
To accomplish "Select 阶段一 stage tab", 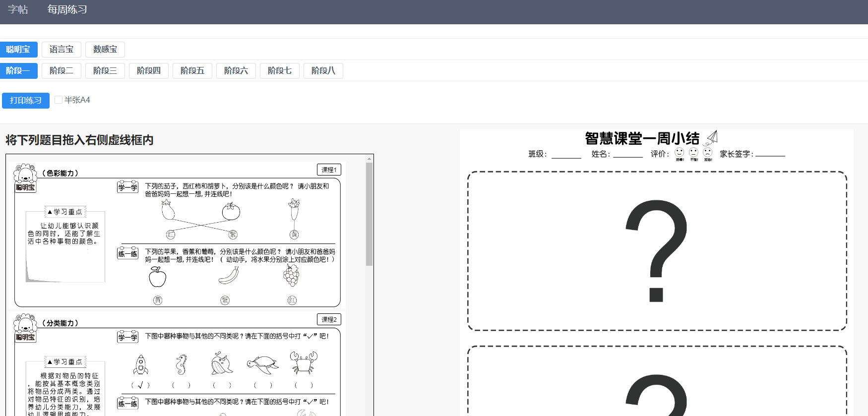I will pyautogui.click(x=18, y=71).
